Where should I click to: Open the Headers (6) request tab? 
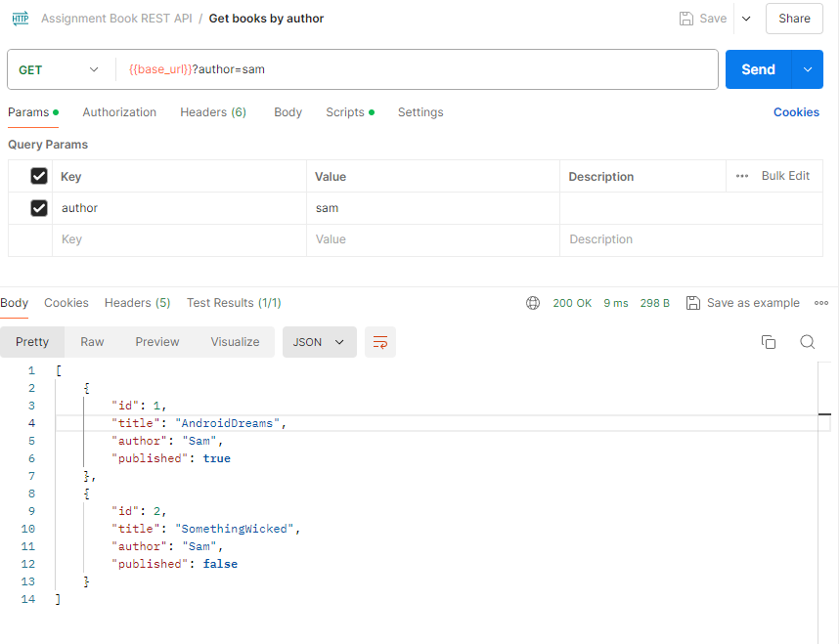pos(213,112)
